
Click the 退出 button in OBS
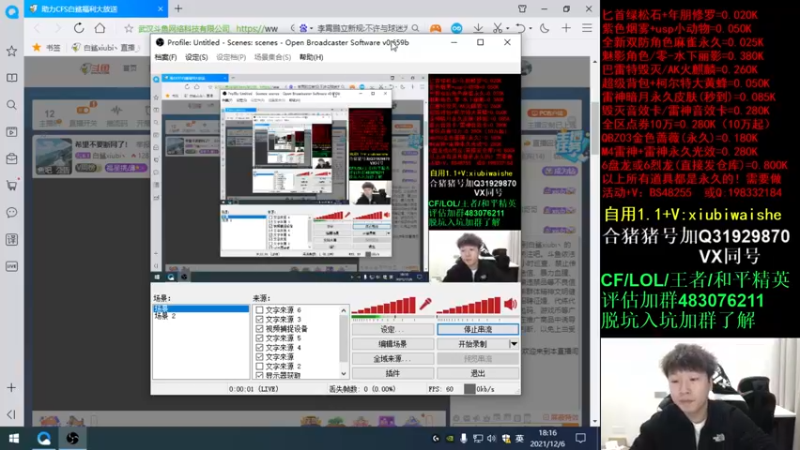coord(478,373)
